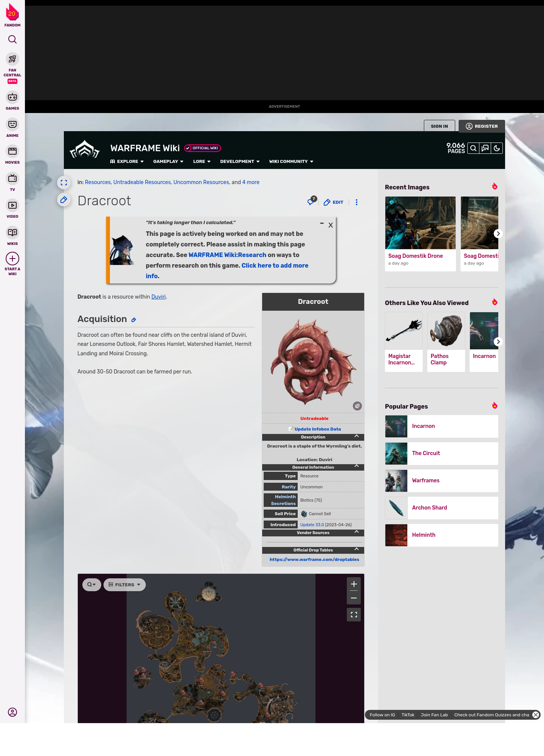Click the gallery icon on Dracroot image

(x=357, y=406)
